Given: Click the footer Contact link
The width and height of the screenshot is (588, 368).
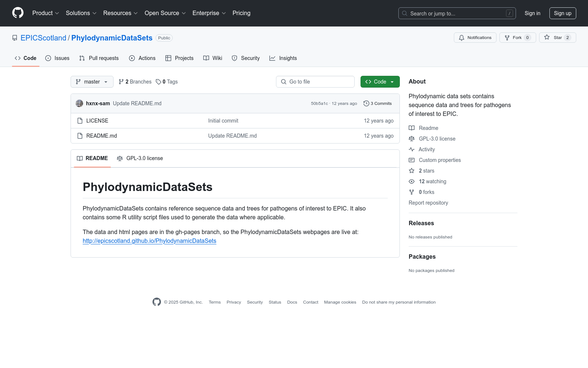Looking at the screenshot, I should [311, 302].
